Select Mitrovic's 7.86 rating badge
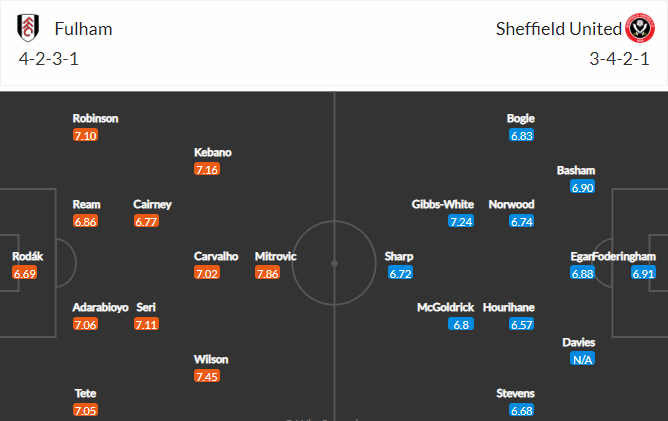 pyautogui.click(x=268, y=273)
